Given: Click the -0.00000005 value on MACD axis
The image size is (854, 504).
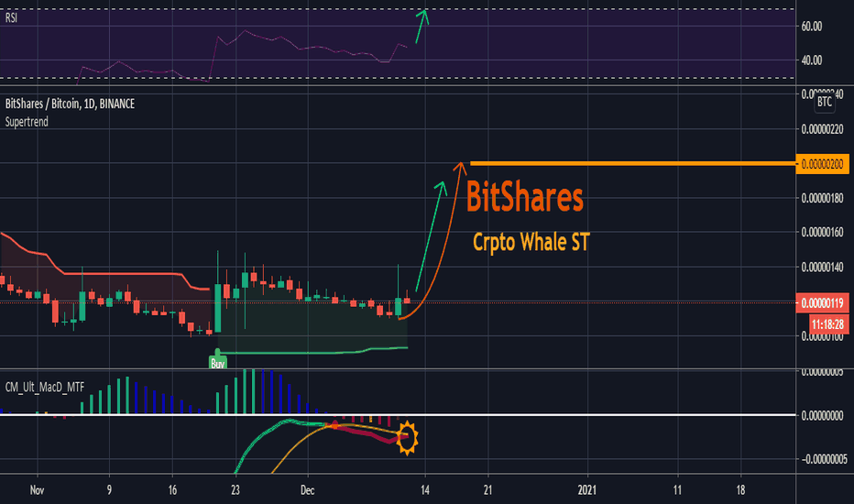Looking at the screenshot, I should click(x=824, y=459).
